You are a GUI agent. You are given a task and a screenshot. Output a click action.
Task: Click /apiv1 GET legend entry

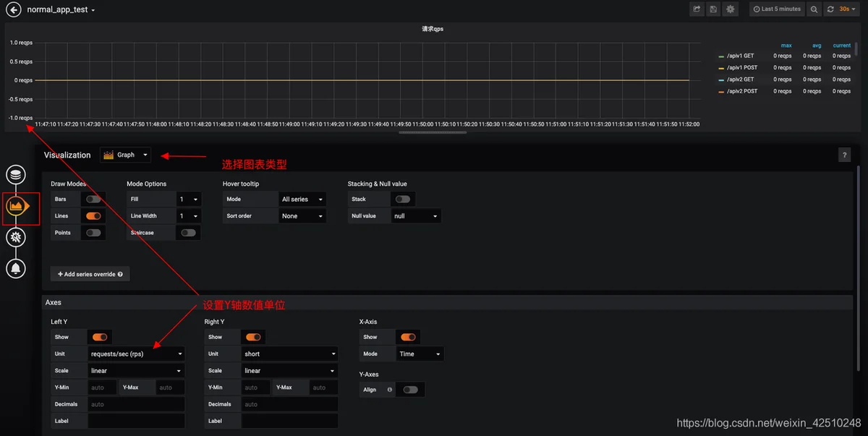(x=741, y=56)
